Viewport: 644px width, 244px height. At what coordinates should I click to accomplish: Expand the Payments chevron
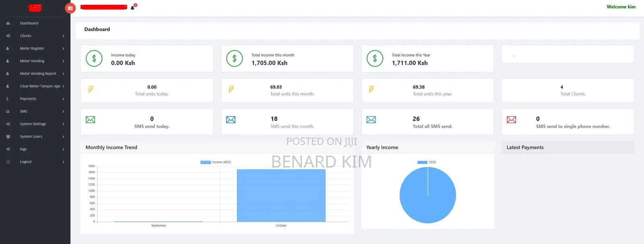(63, 99)
